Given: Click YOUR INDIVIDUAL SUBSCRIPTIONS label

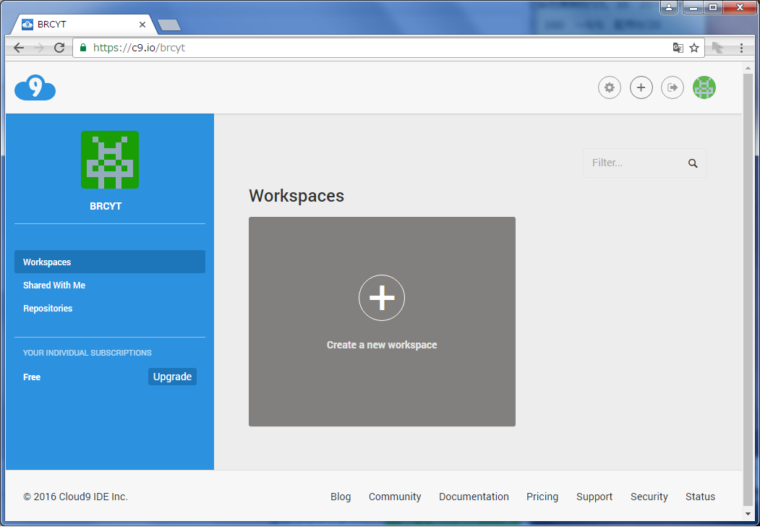Looking at the screenshot, I should pos(87,353).
